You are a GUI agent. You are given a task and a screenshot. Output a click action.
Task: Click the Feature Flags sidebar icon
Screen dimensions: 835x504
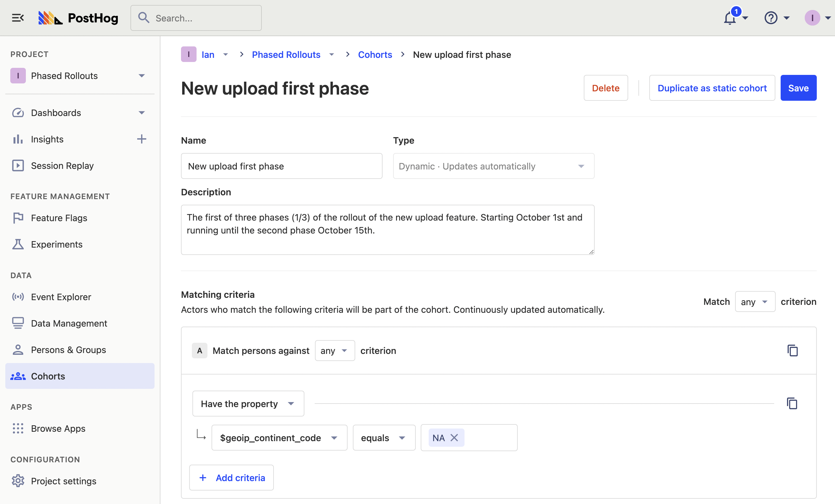click(x=18, y=218)
